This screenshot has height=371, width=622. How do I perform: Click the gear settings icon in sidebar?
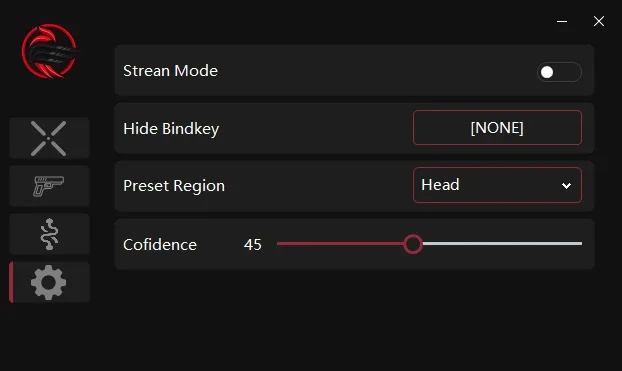pos(49,282)
